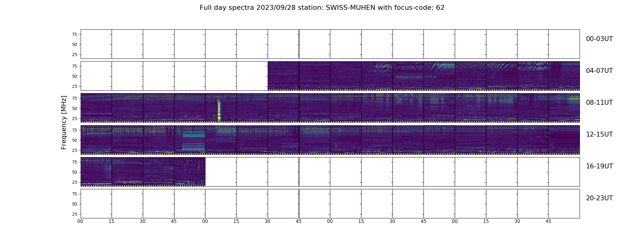Click the final 45 time axis tick label
Image resolution: width=644 pixels, height=245 pixels.
tap(548, 221)
